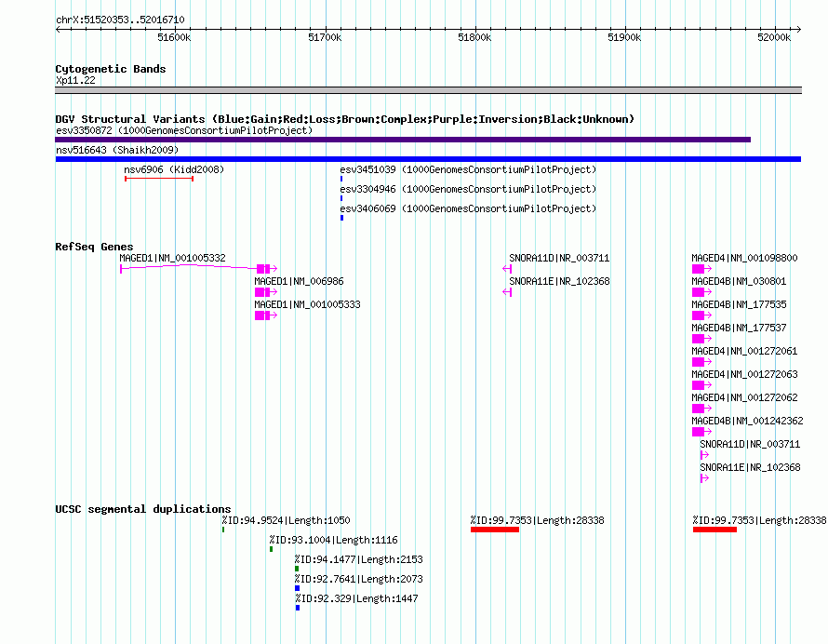Click the 51800k scale tick label

(x=474, y=37)
